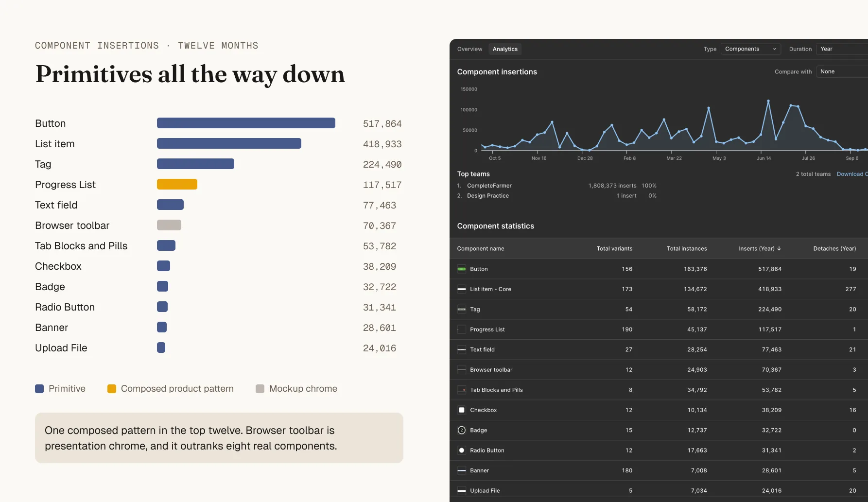Click the Download link in Top teams
Viewport: 868px width, 502px height.
(x=852, y=174)
